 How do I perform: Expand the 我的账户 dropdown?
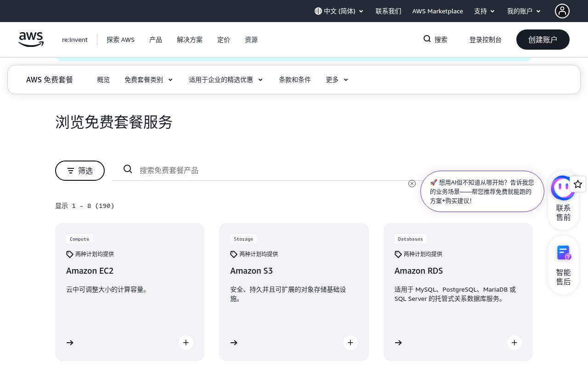pos(524,11)
